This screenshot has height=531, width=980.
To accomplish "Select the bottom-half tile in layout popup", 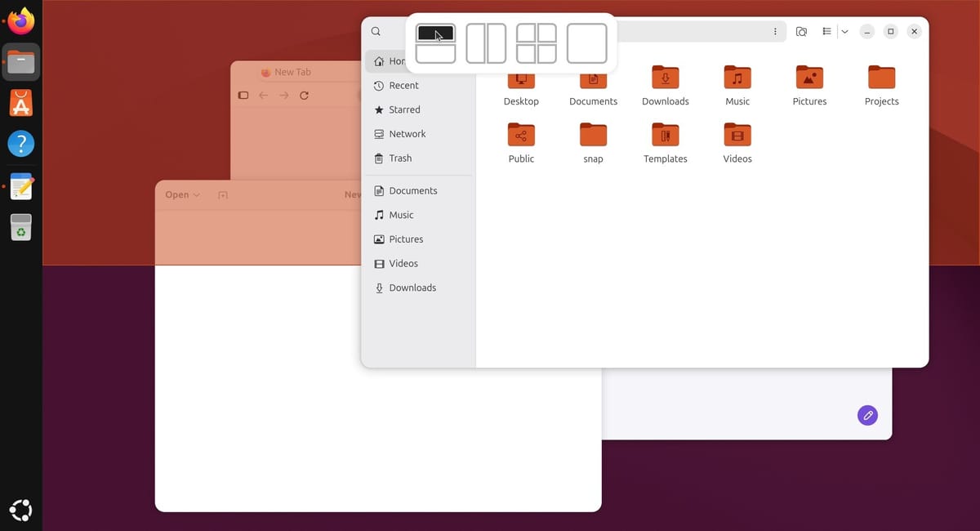I will pos(435,53).
